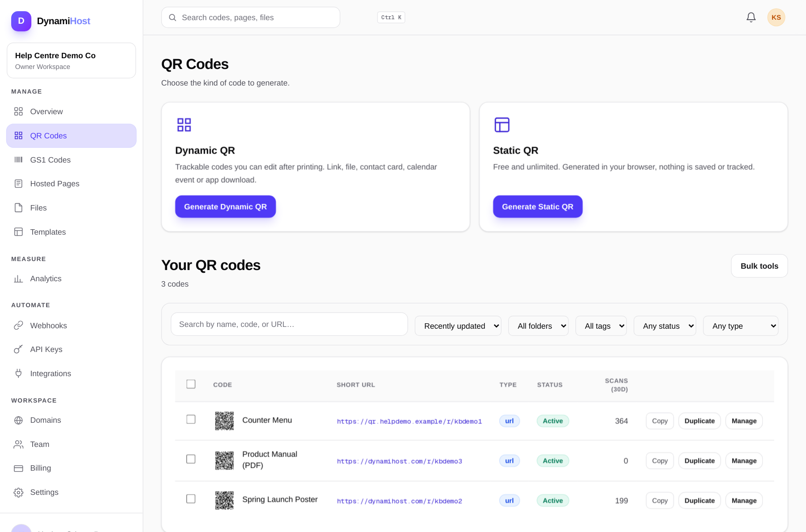Open the Any type dropdown
Screen dimensions: 806x532
coord(741,326)
